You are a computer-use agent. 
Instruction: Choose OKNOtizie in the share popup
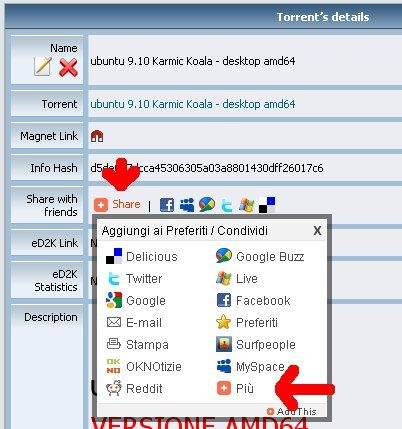point(144,367)
